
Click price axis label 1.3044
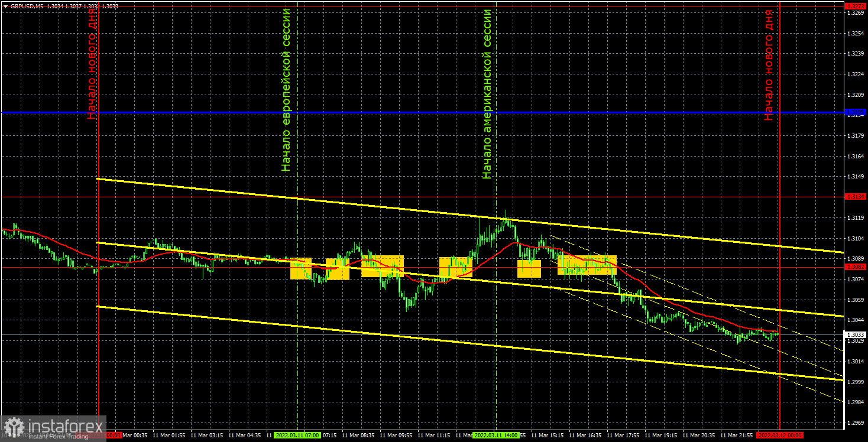click(x=856, y=320)
